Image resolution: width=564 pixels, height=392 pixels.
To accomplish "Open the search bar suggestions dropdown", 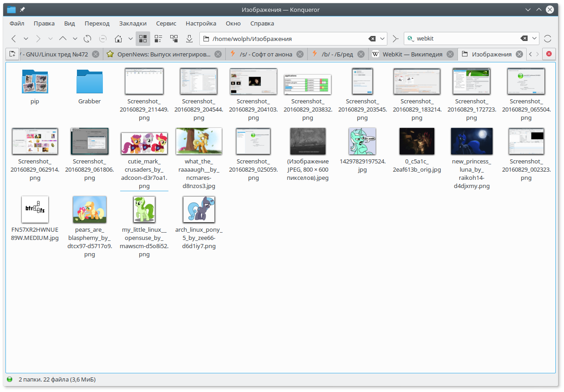I will (534, 39).
